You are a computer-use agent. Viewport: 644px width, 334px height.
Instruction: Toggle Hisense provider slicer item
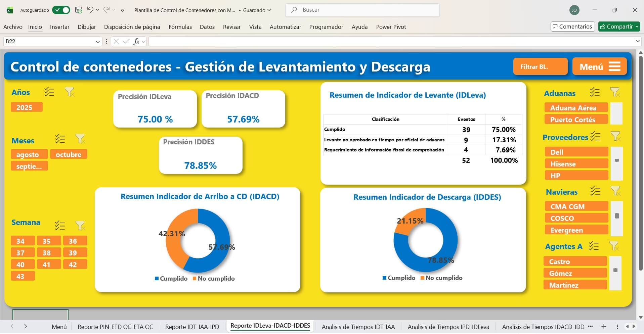coord(576,164)
